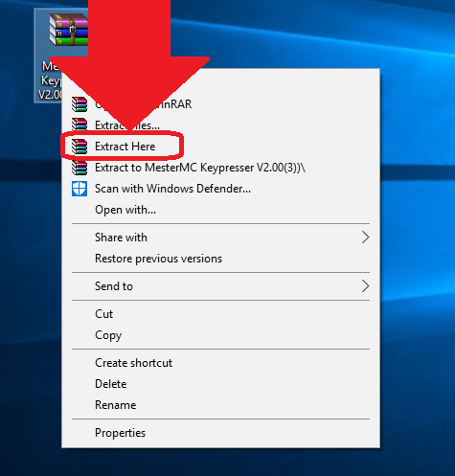Select Create shortcut
Screen dimensions: 455x476
tap(220, 363)
